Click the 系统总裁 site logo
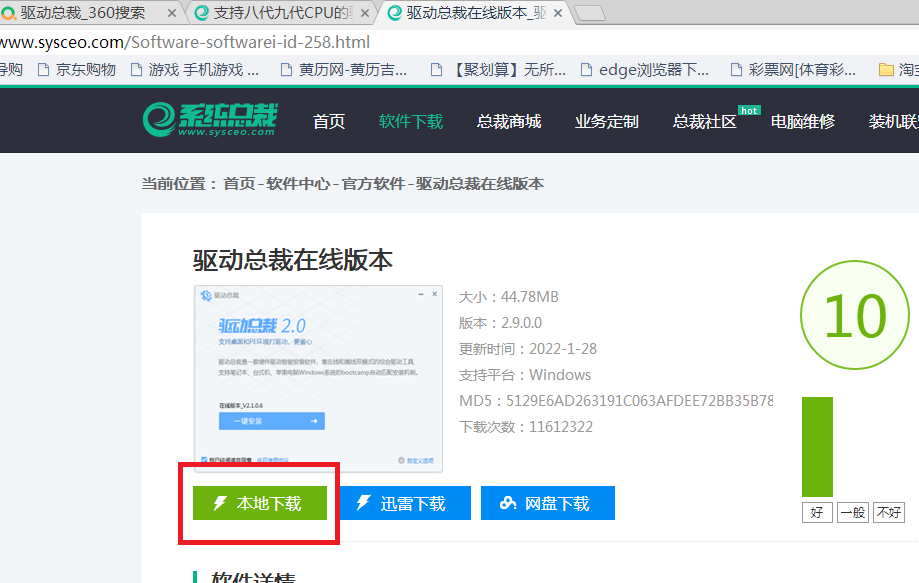 pos(210,120)
